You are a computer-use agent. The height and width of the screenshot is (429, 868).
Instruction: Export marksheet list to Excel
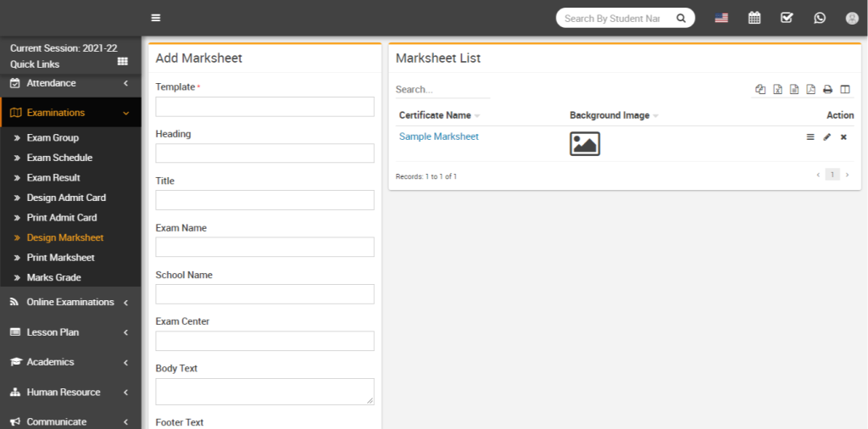777,90
